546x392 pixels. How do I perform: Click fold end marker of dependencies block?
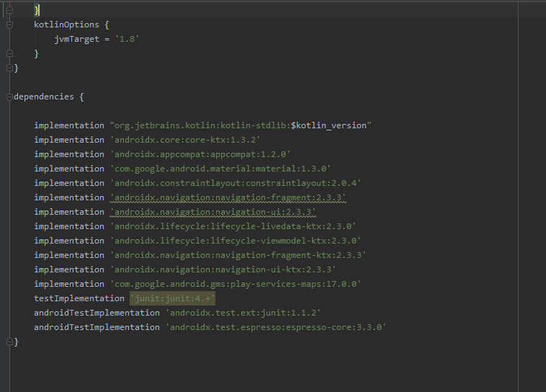(10, 342)
